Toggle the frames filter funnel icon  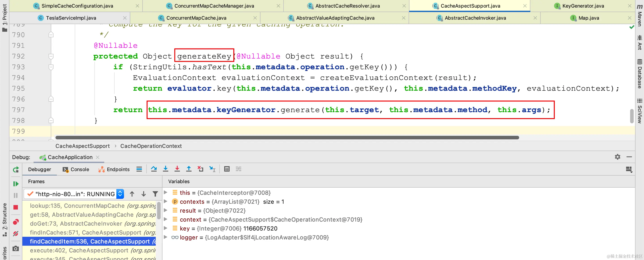[155, 194]
